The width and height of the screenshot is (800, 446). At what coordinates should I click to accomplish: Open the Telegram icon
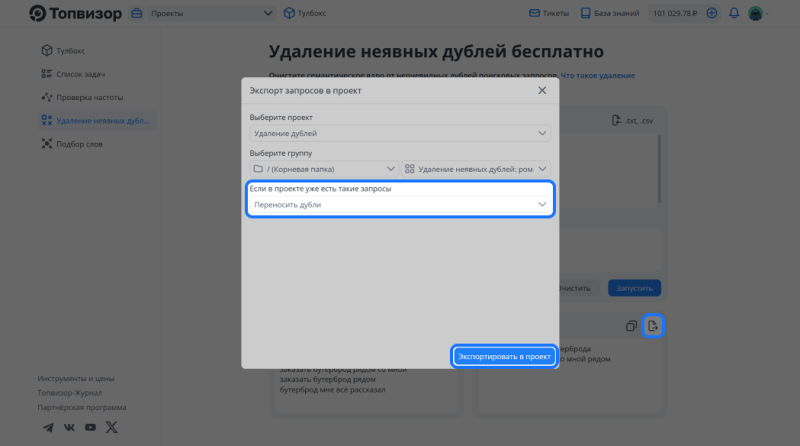(48, 428)
